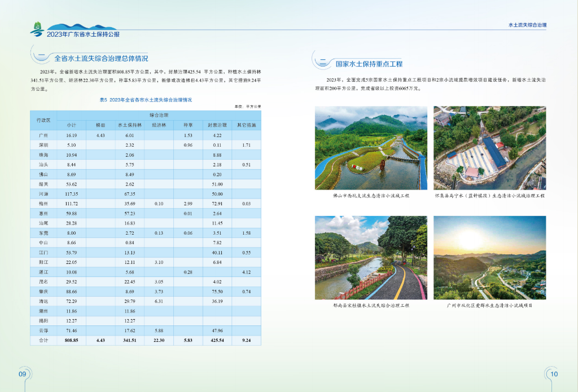578x392 pixels.
Task: Select the 全省水土流失综合治理总体情况 heading
Action: pos(101,58)
